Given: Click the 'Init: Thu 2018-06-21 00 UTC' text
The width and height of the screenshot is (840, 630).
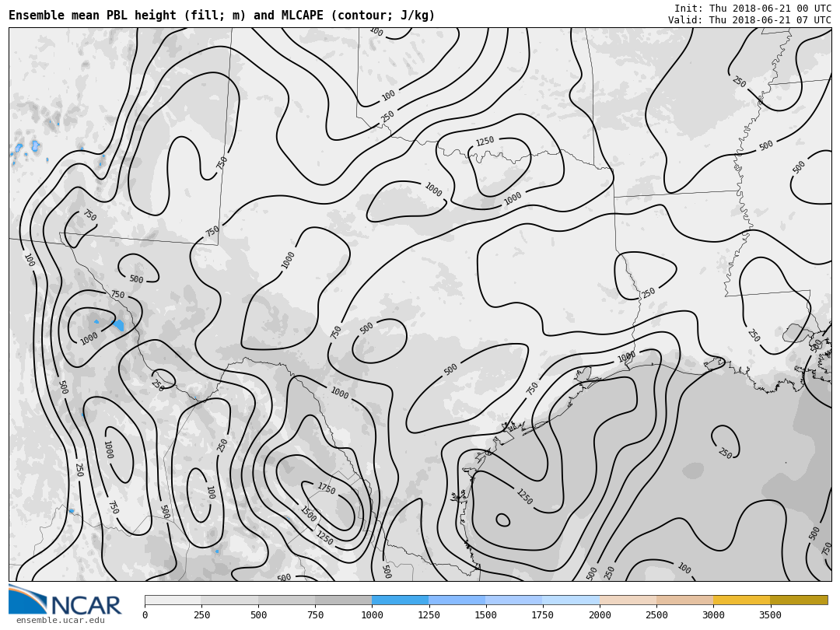Looking at the screenshot, I should [x=753, y=8].
